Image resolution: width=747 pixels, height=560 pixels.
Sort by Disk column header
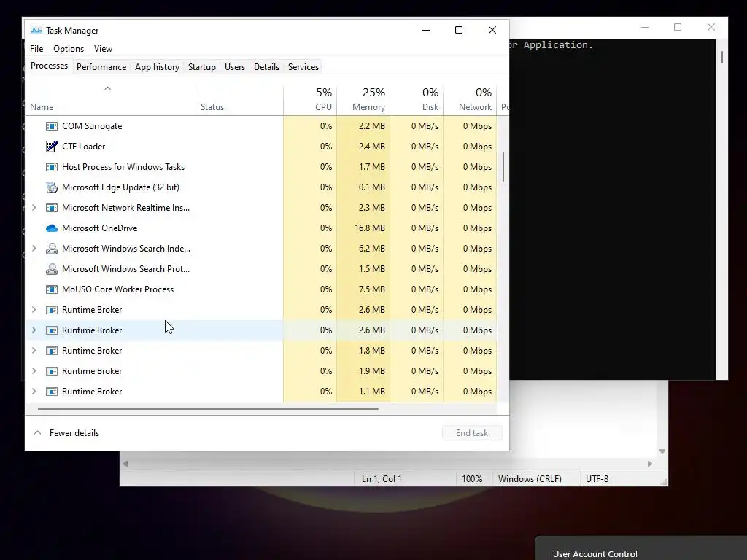(x=417, y=100)
